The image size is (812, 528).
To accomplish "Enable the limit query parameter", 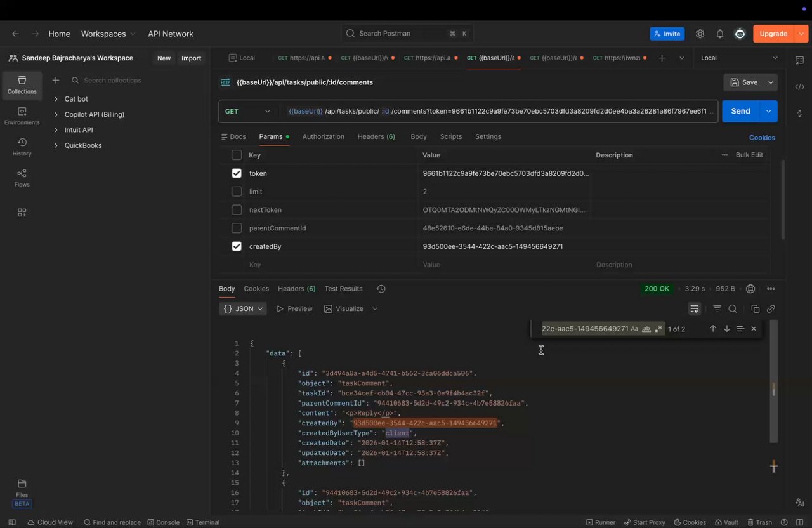I will point(237,192).
